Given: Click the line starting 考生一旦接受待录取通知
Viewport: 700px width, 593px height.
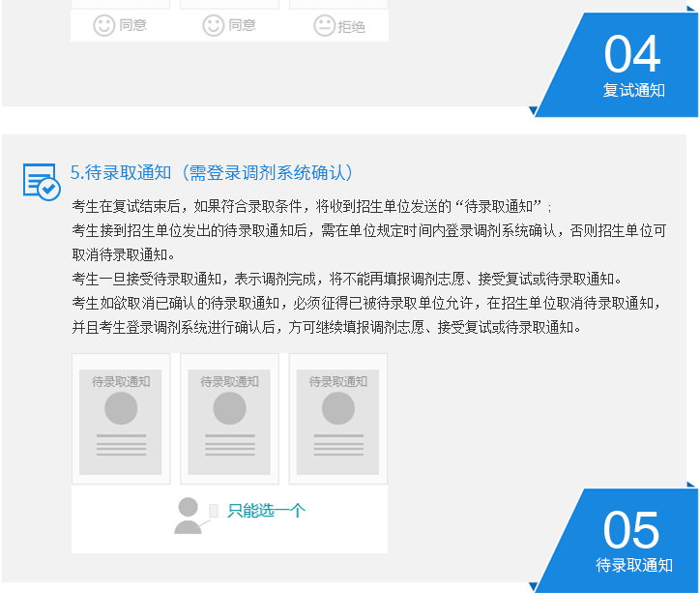Looking at the screenshot, I should coord(347,279).
